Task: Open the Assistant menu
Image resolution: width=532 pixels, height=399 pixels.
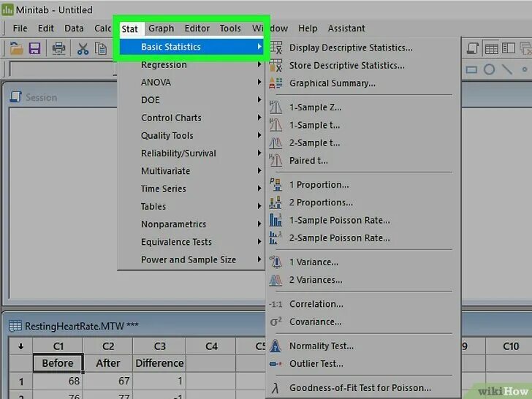Action: (346, 28)
